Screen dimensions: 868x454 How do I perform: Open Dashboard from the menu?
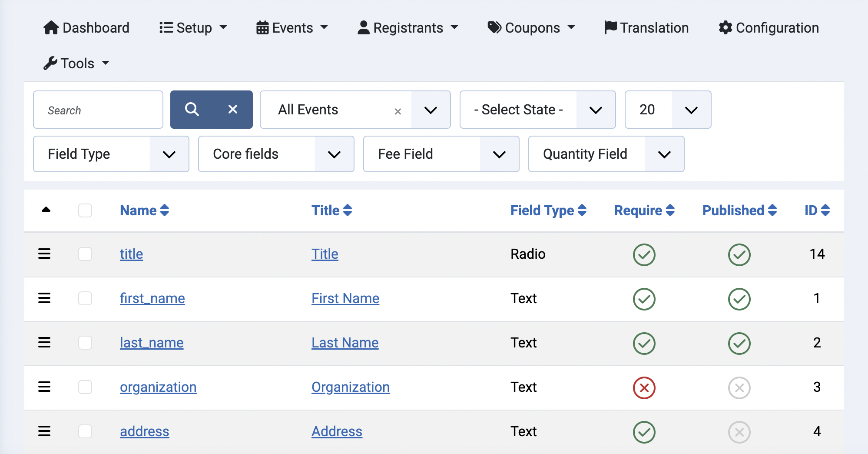[x=86, y=28]
